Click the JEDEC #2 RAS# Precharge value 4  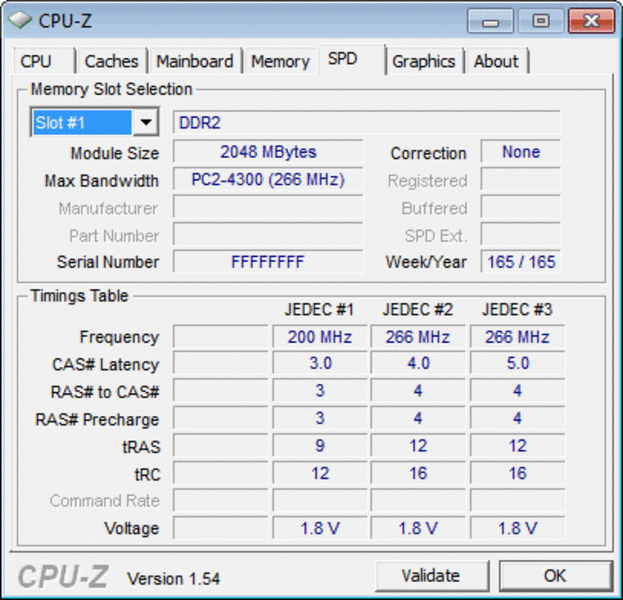[418, 418]
